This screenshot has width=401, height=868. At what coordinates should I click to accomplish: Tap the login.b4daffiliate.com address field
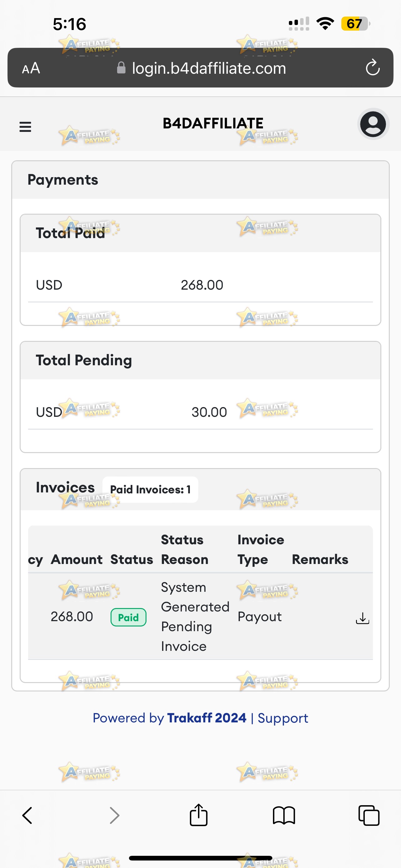201,68
